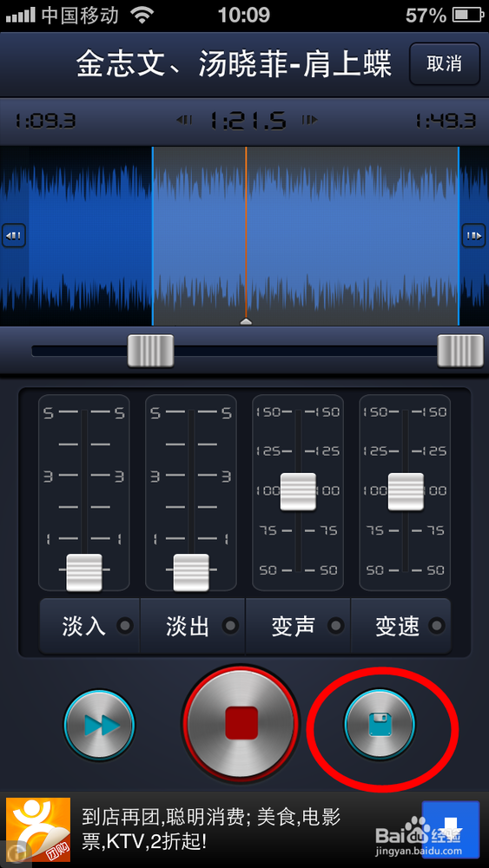Click the fast-forward round button

click(x=100, y=724)
